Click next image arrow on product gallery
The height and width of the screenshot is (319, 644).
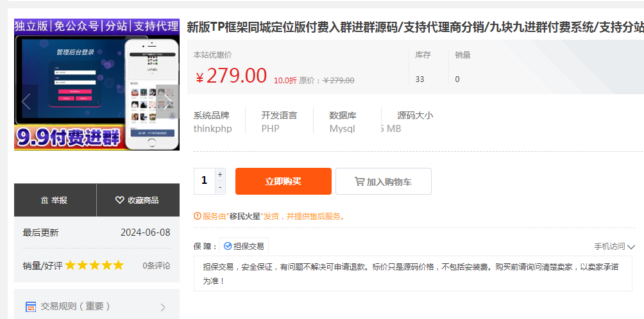(167, 102)
